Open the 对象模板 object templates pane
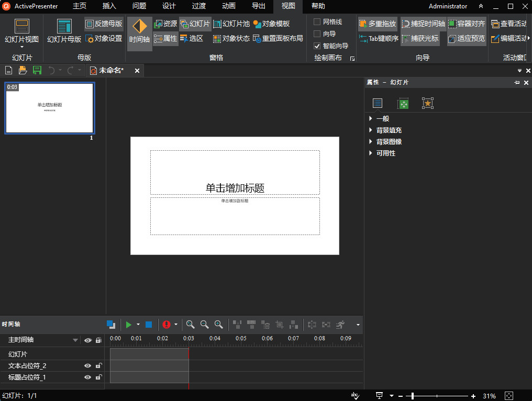Viewport: 532px width, 401px height. pyautogui.click(x=271, y=24)
